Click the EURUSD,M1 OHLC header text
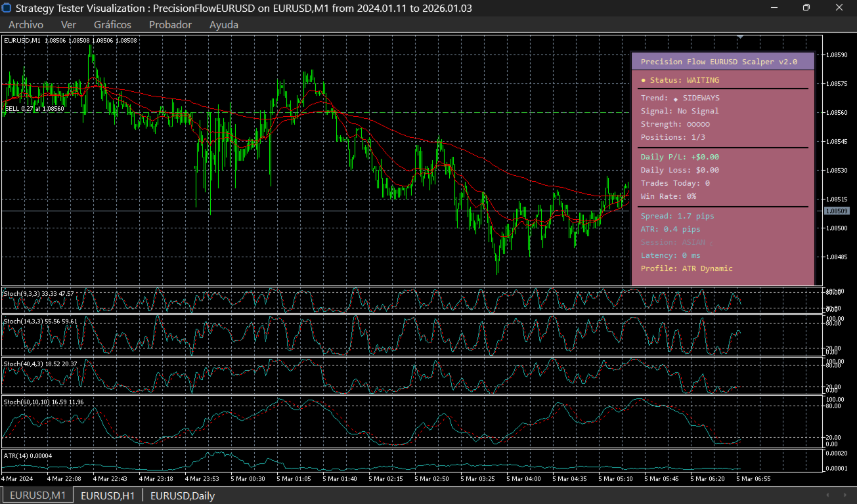 click(x=70, y=40)
